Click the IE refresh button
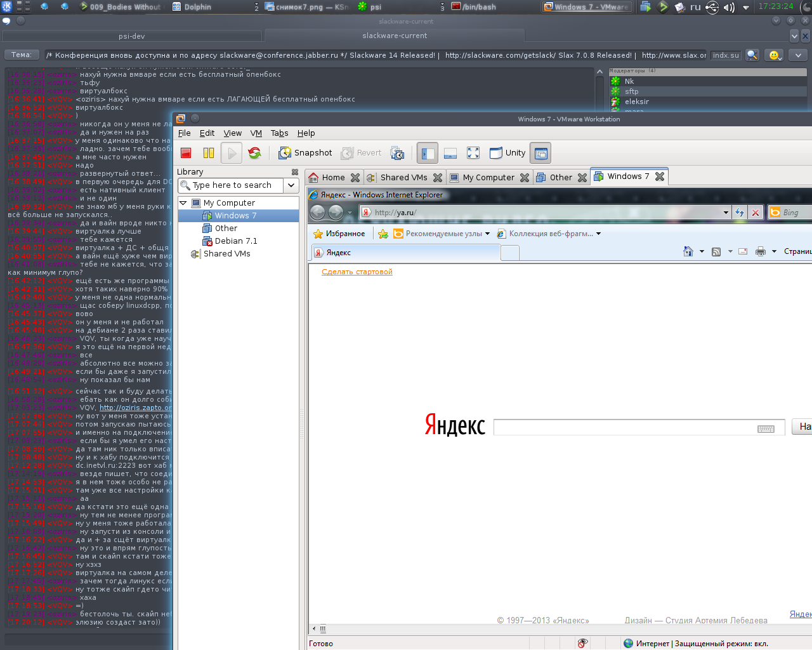This screenshot has height=650, width=812. tap(740, 213)
